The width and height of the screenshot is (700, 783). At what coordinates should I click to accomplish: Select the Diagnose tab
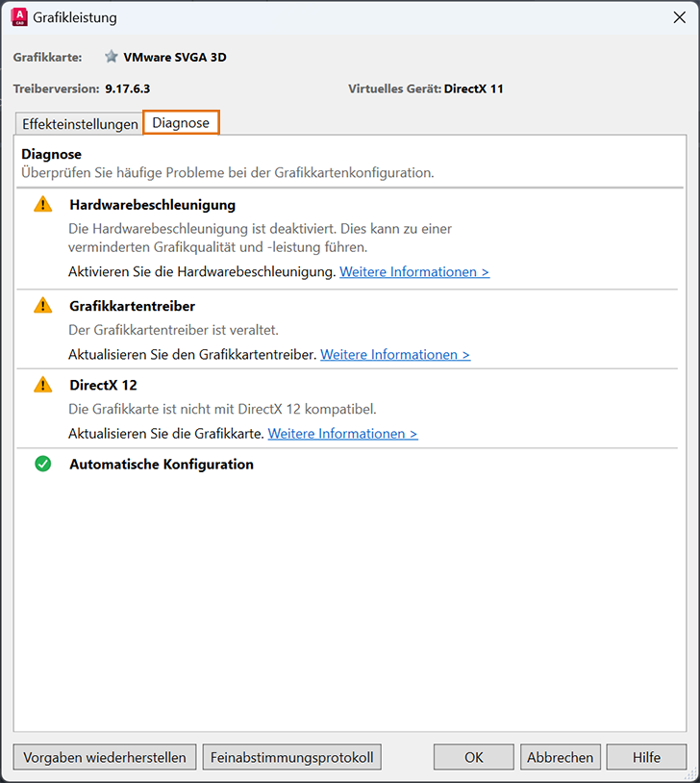pos(181,122)
